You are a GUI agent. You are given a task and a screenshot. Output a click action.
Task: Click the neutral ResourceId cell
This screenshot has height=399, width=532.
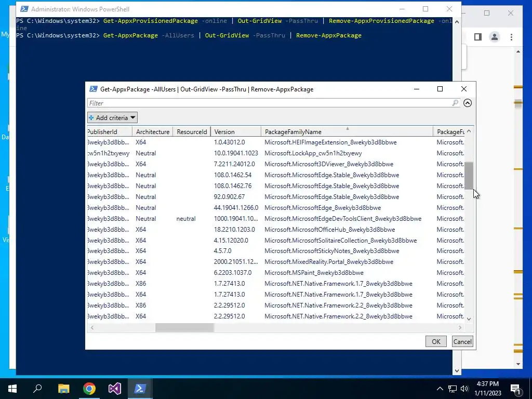(186, 219)
